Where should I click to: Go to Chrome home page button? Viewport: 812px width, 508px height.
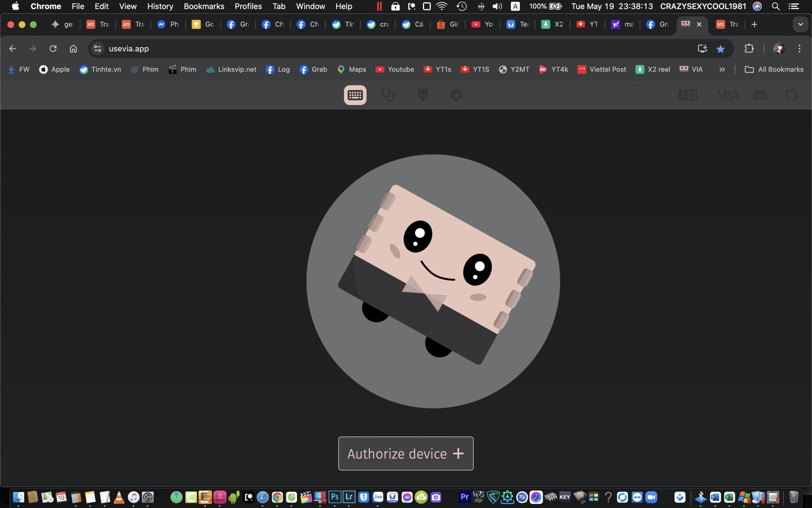(x=73, y=49)
